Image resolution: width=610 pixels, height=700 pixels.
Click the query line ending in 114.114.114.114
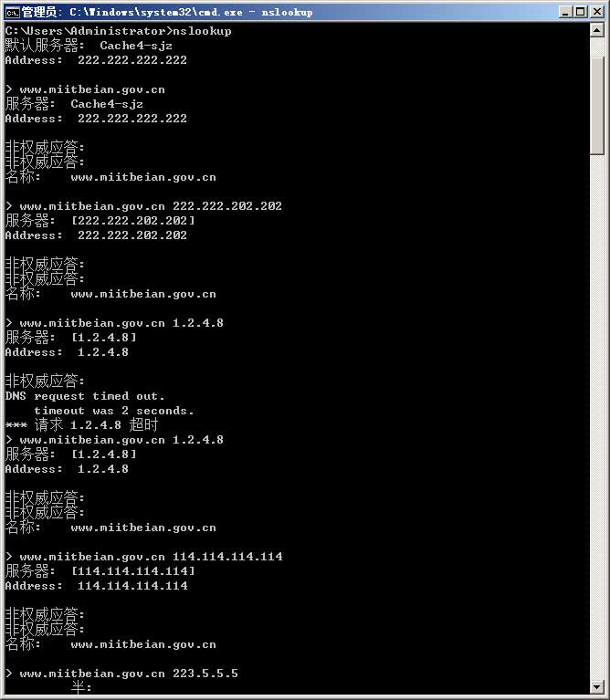point(143,557)
